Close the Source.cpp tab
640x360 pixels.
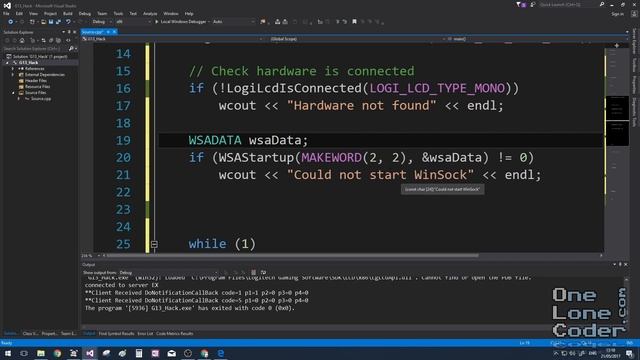click(115, 32)
